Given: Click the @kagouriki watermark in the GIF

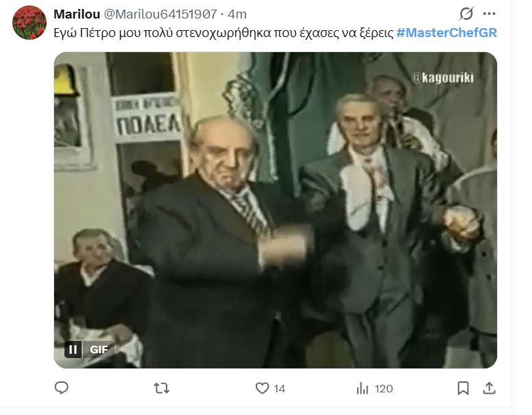Looking at the screenshot, I should [442, 78].
